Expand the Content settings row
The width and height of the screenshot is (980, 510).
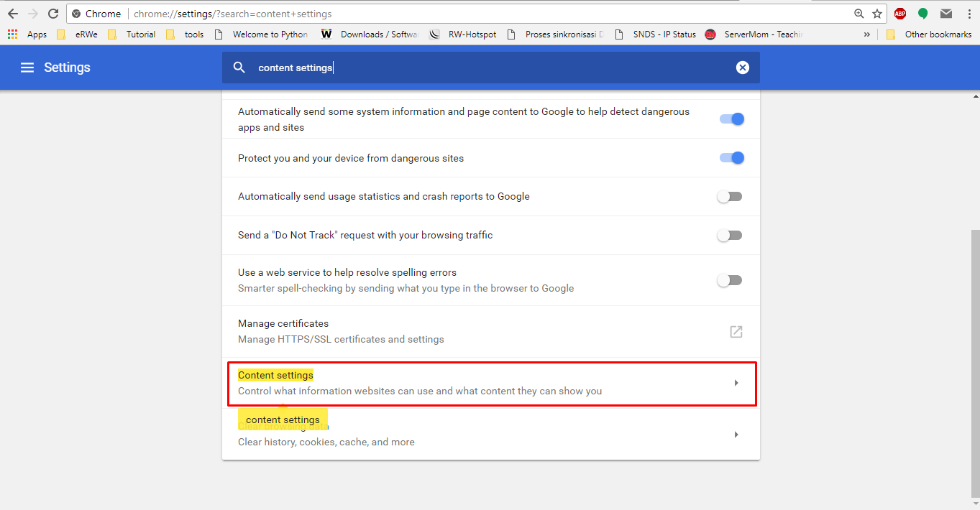(736, 383)
